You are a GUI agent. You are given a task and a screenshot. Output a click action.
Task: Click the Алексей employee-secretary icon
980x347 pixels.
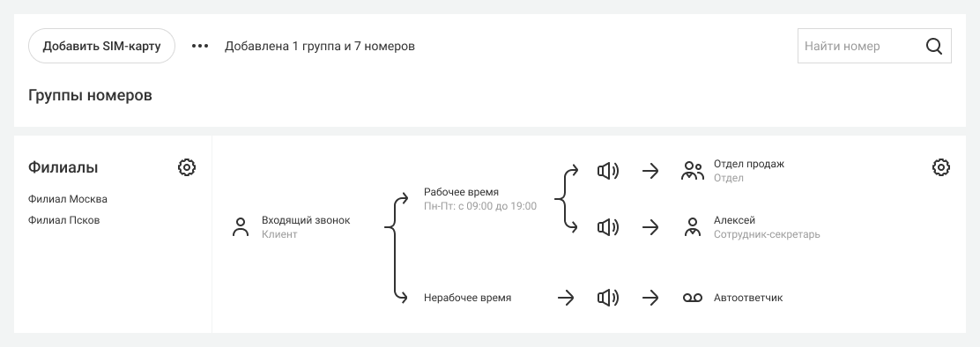pyautogui.click(x=692, y=227)
